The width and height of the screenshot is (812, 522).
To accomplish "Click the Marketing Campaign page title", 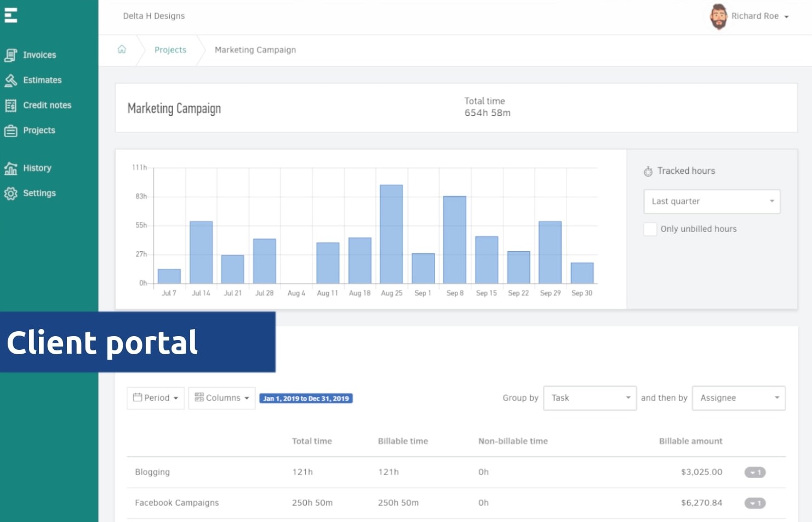I will [174, 109].
